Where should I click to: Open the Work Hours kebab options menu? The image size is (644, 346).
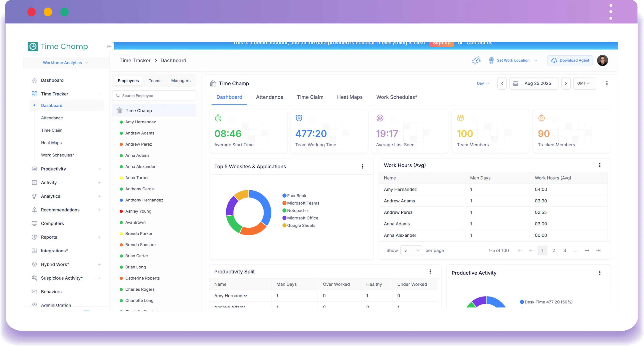point(600,165)
